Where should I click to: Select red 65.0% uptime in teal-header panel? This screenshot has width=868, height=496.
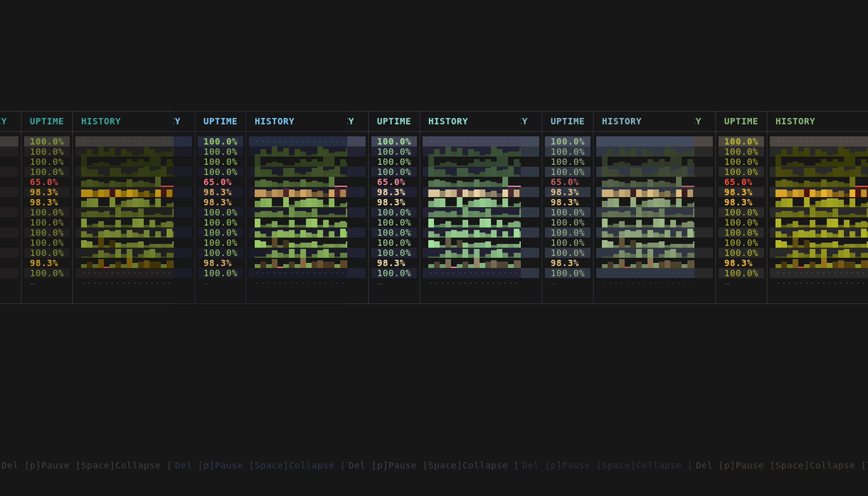(44, 182)
